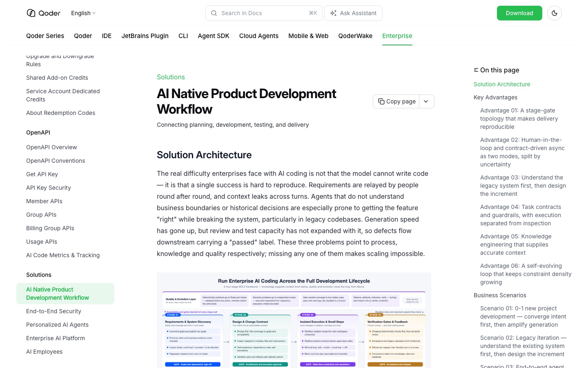Jump to Solution Architecture in page outline
This screenshot has height=368, width=588.
click(x=502, y=84)
